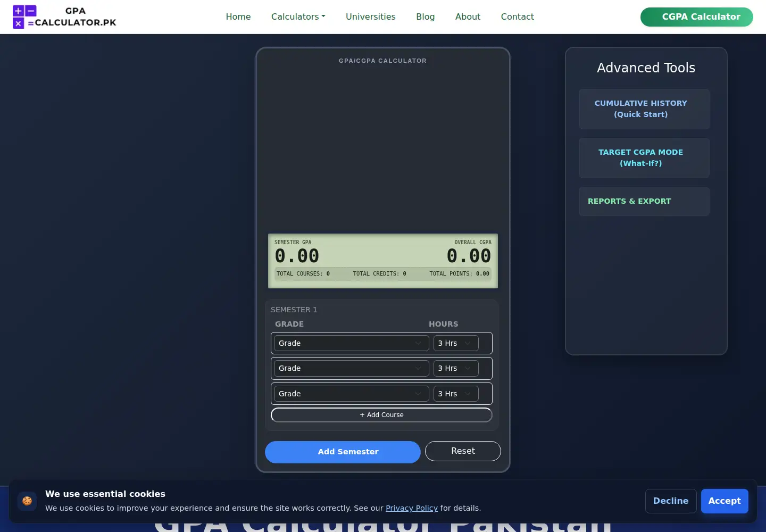Click the GPA Calculator.pk logo
Viewport: 766px width, 532px height.
pos(64,16)
